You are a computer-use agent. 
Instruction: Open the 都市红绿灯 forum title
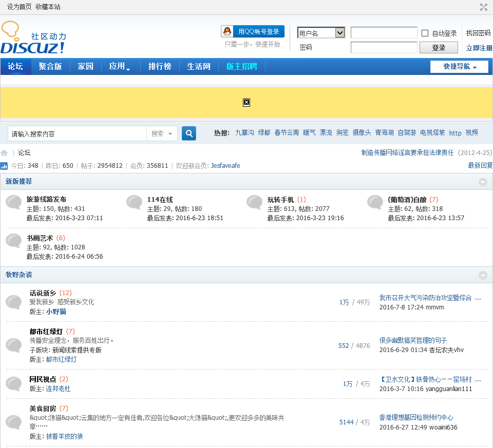[x=46, y=332]
